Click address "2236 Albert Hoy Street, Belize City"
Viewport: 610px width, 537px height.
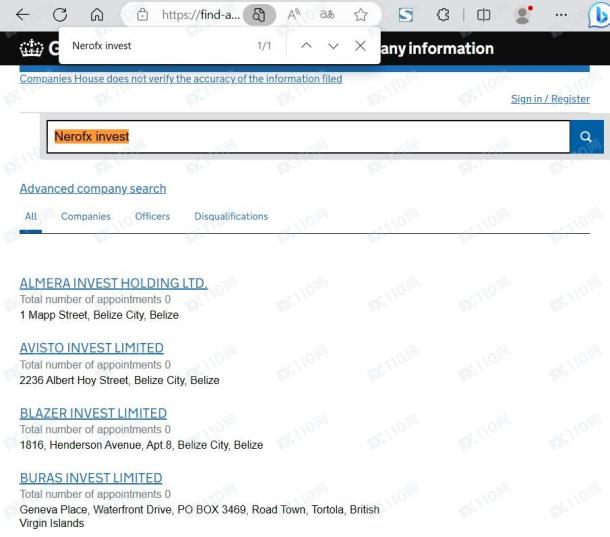click(x=119, y=380)
